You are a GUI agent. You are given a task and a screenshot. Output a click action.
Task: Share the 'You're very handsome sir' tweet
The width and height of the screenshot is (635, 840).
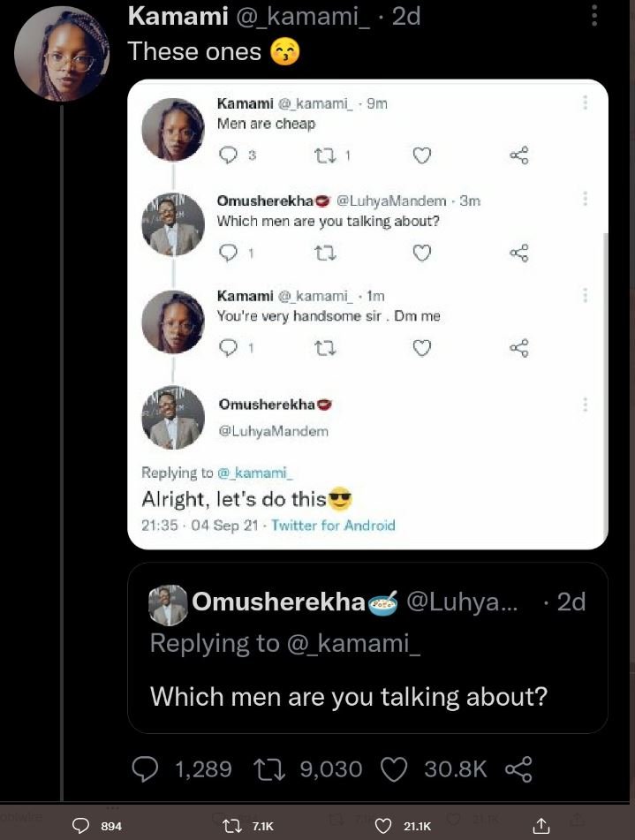click(519, 348)
